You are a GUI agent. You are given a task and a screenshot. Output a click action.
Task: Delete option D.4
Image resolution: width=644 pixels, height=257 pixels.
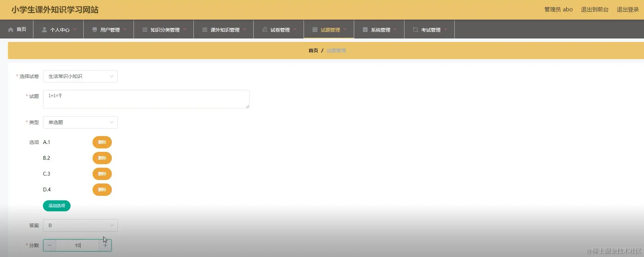(102, 190)
